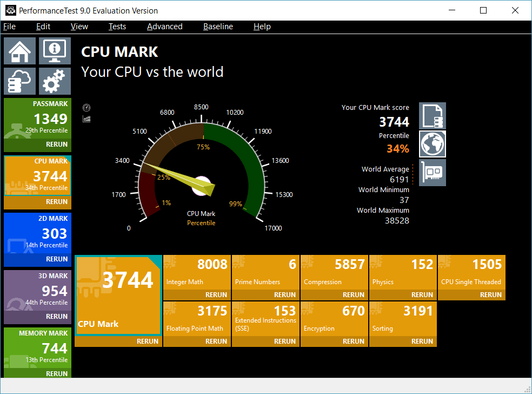
Task: Open the View menu
Action: (x=79, y=27)
